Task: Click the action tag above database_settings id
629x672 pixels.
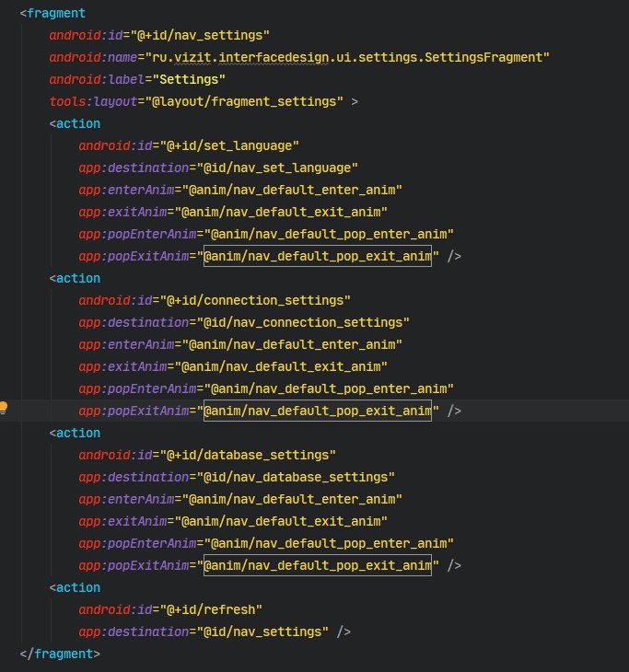Action: [x=75, y=434]
